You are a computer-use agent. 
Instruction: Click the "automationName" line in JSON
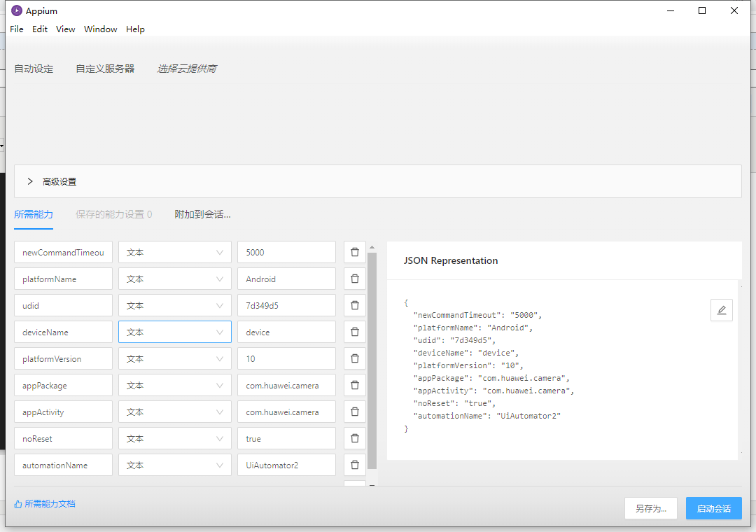point(487,416)
